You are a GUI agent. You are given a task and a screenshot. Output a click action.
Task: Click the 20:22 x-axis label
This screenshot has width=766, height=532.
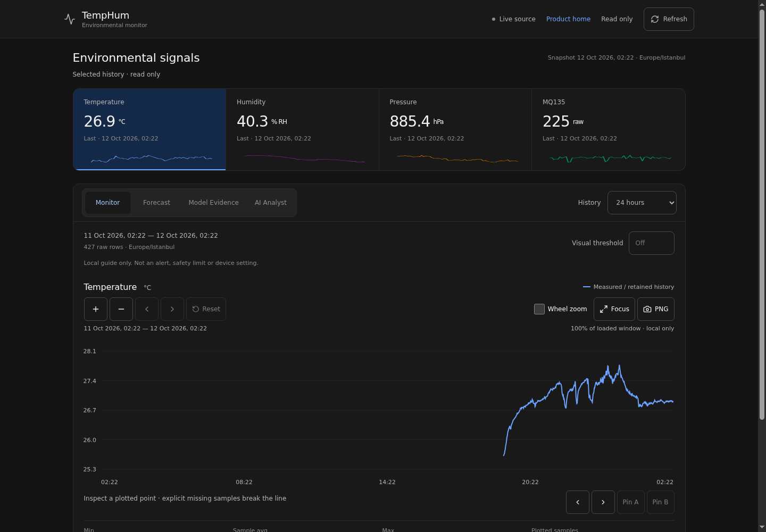pos(530,482)
